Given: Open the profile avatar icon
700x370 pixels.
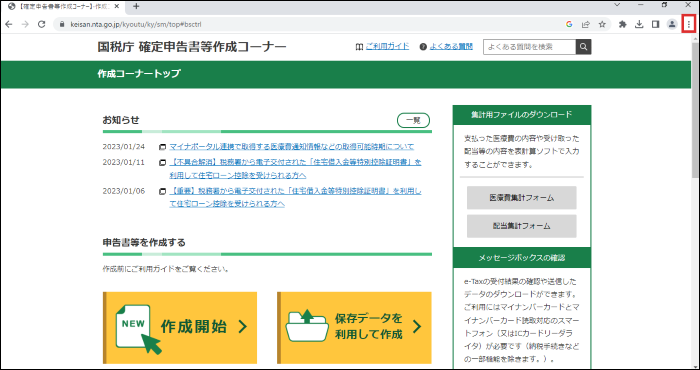Looking at the screenshot, I should (672, 25).
